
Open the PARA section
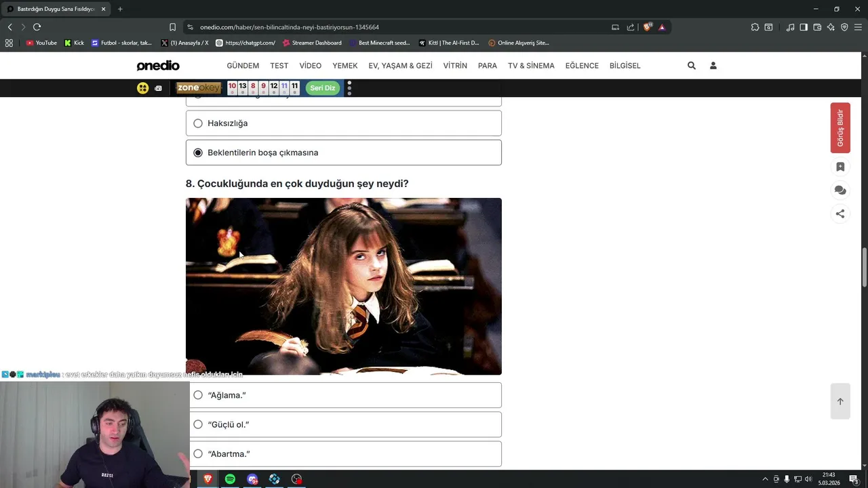point(488,66)
